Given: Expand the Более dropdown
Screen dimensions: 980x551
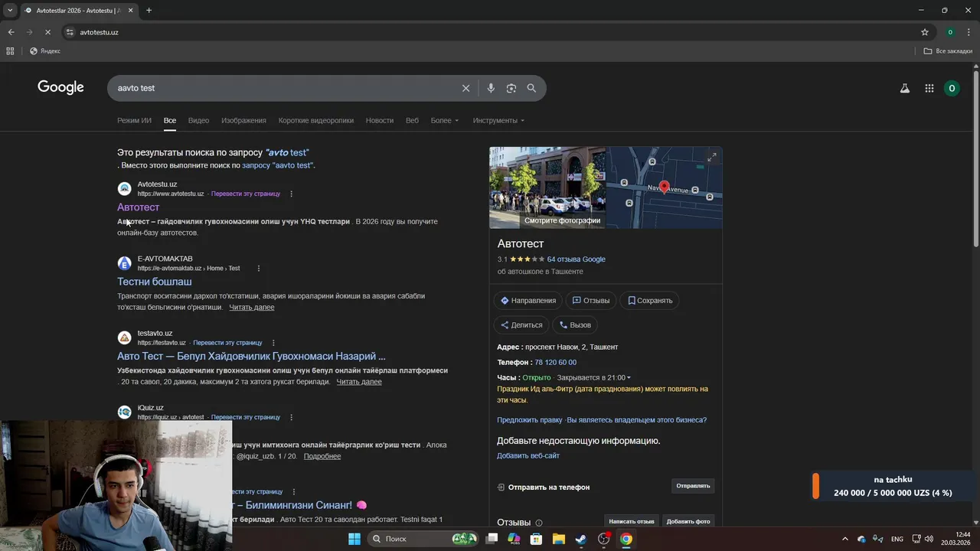Looking at the screenshot, I should coord(445,120).
